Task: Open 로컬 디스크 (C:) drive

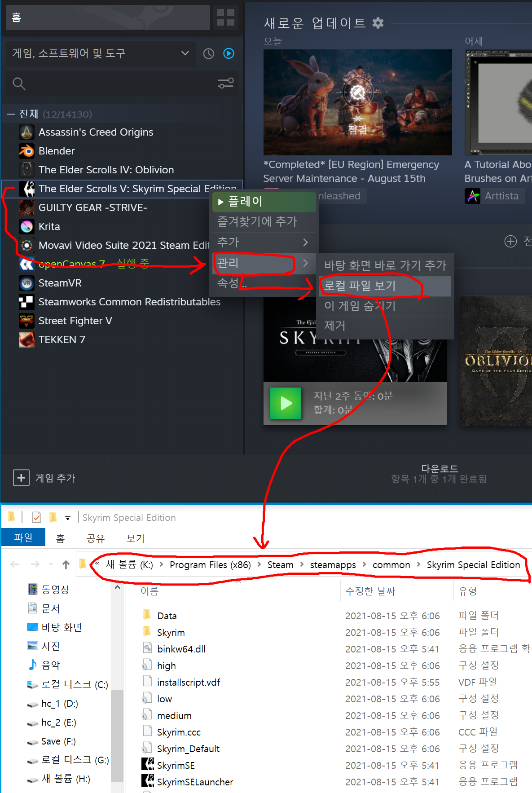Action: pyautogui.click(x=68, y=684)
